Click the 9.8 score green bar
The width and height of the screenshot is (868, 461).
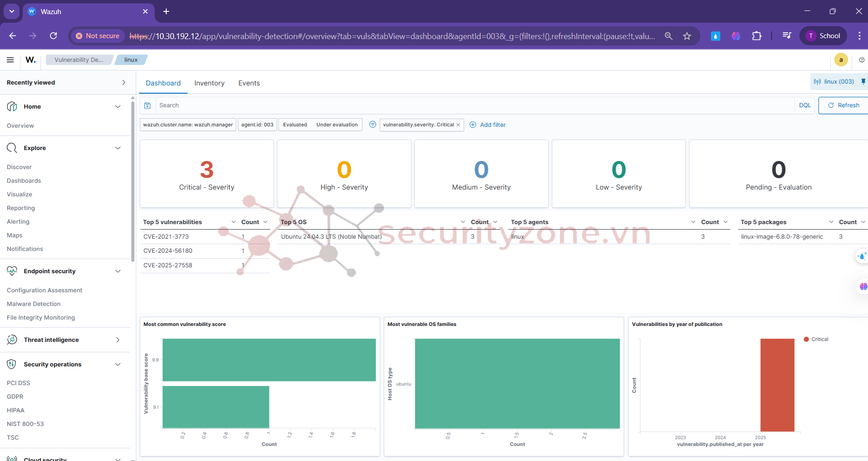(269, 360)
